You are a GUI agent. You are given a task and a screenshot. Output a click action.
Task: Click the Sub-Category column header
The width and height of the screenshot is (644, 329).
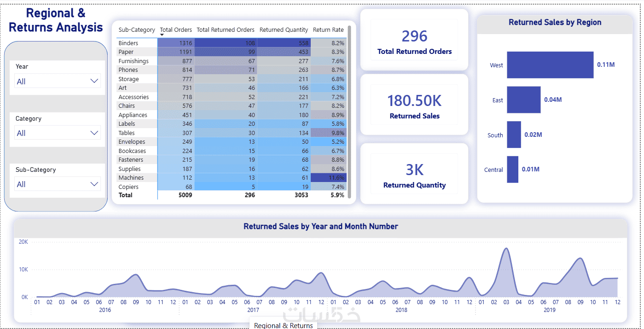pyautogui.click(x=137, y=29)
